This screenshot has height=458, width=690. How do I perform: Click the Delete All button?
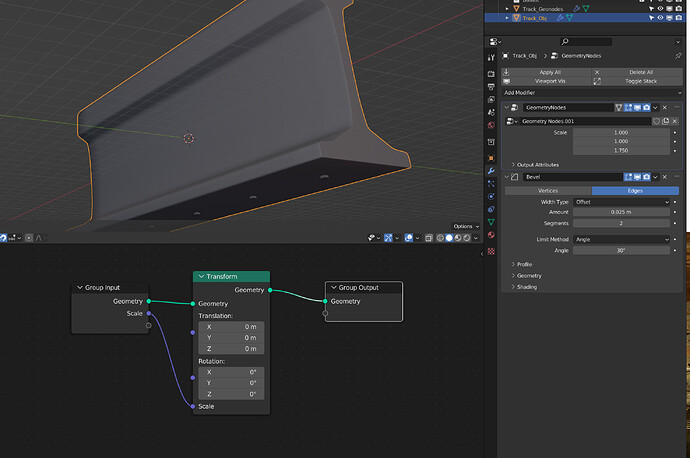tap(637, 72)
